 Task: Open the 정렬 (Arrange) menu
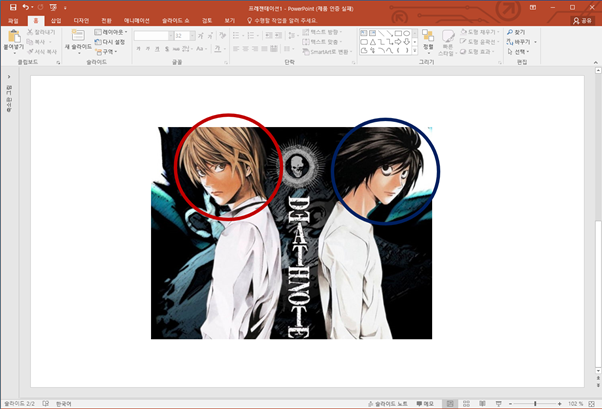pyautogui.click(x=428, y=41)
